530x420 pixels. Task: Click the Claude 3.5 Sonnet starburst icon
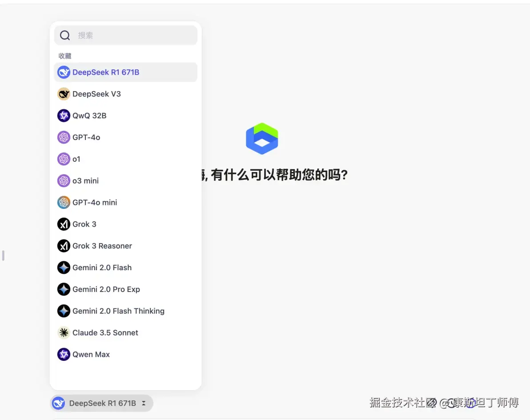coord(64,332)
